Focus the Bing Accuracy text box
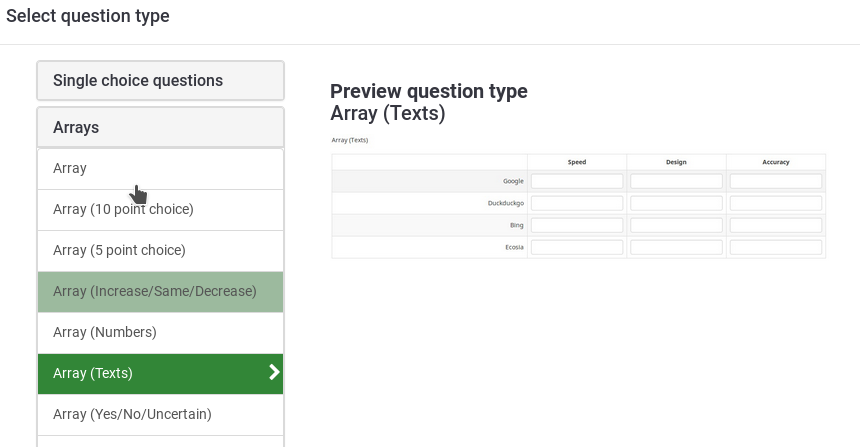The width and height of the screenshot is (860, 447). click(x=776, y=225)
